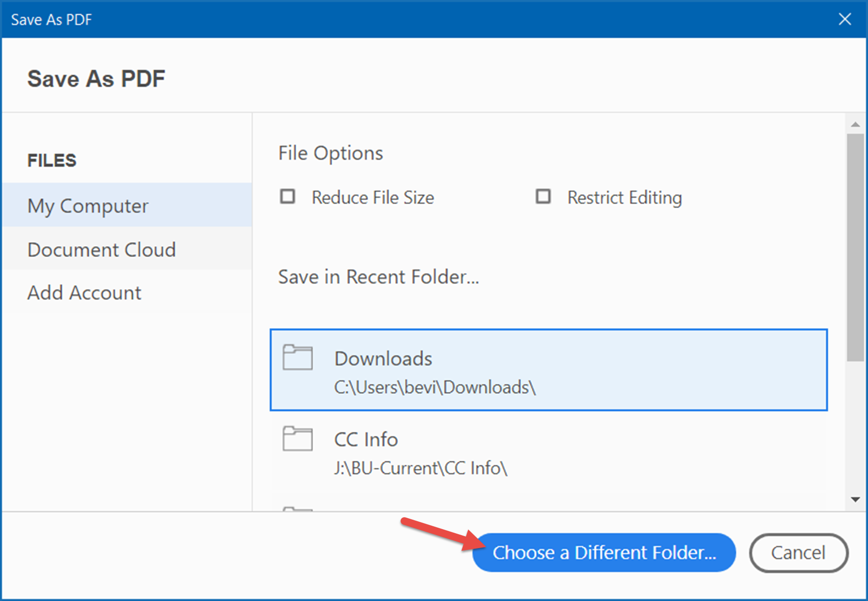
Task: Click the Reduce File Size label text
Action: (373, 198)
